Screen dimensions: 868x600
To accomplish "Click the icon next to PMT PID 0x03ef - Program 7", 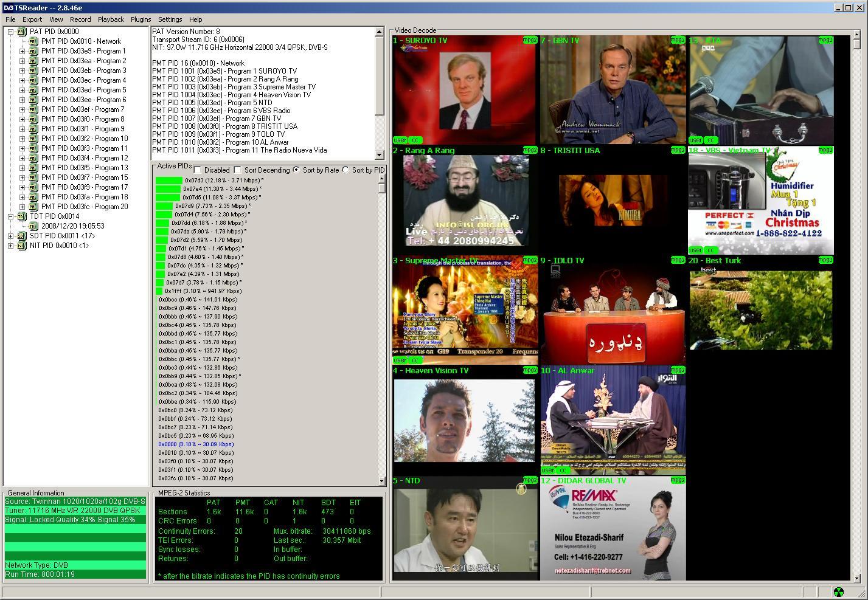I will click(x=33, y=109).
